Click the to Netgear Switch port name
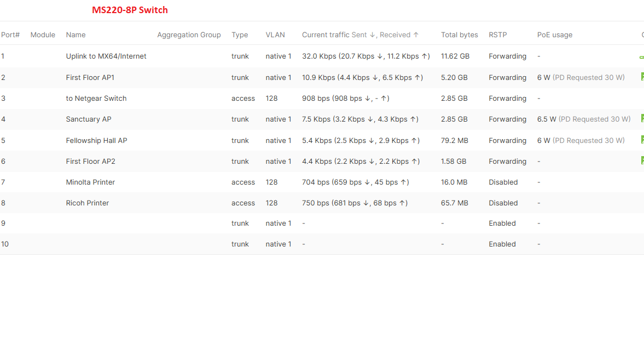644x355 pixels. coord(96,98)
